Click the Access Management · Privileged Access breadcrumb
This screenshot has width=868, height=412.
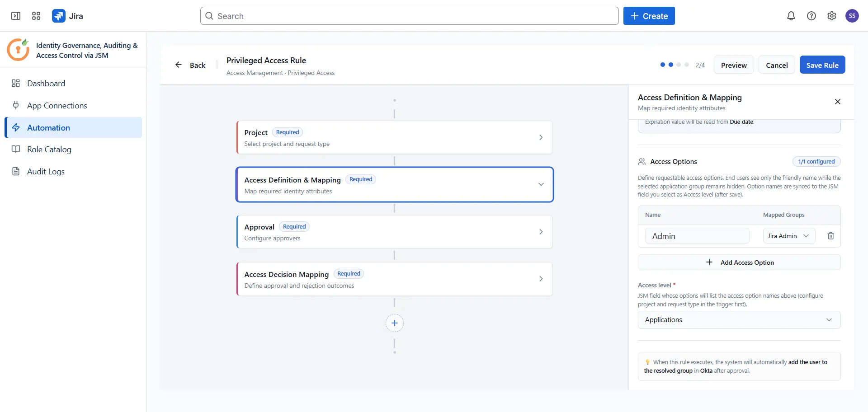pos(281,73)
